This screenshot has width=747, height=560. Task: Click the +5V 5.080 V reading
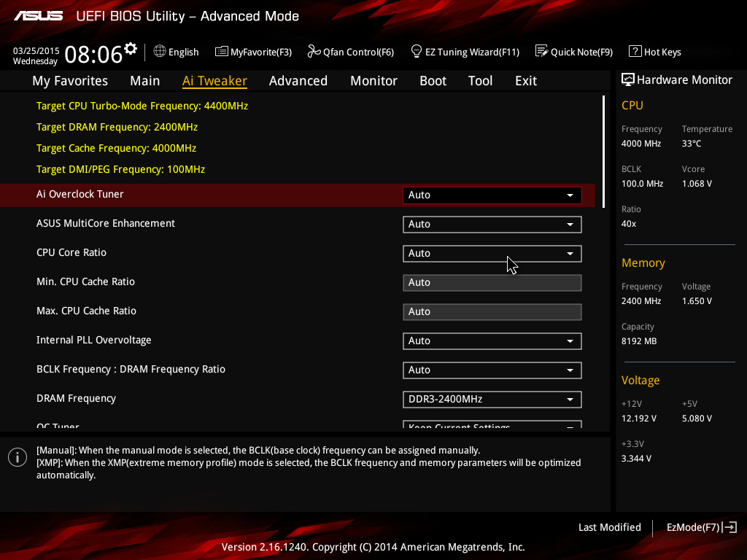697,418
